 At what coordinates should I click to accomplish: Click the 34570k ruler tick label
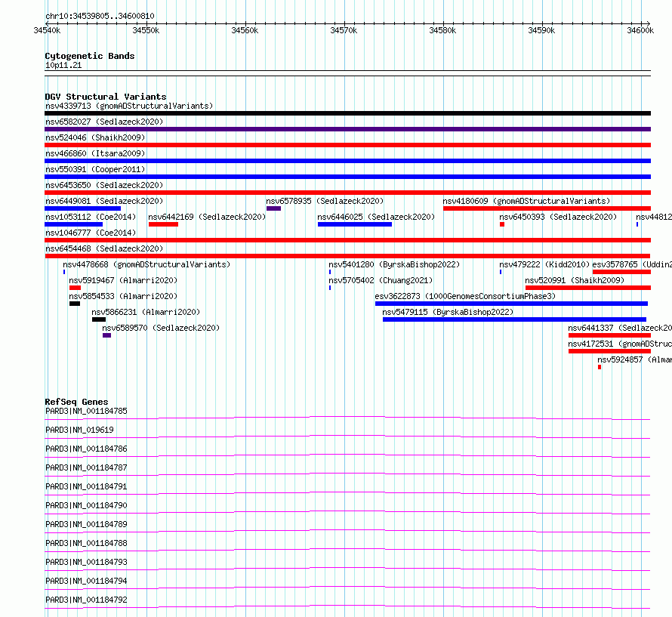click(x=344, y=30)
